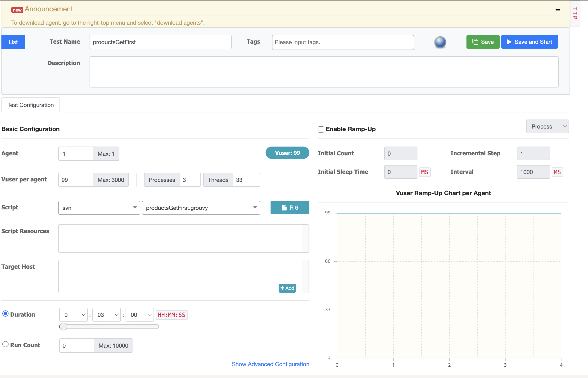Select the Duration radio button
This screenshot has width=588, height=378.
coord(5,314)
